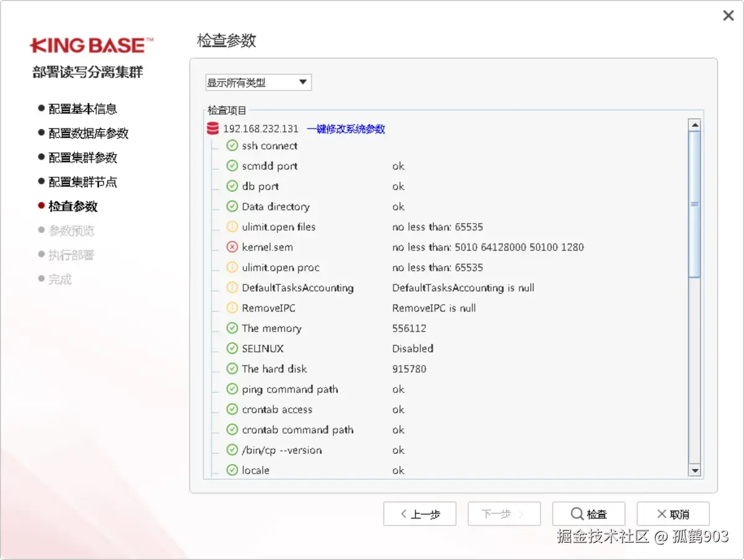Click scroll down arrow of check list

tap(695, 471)
